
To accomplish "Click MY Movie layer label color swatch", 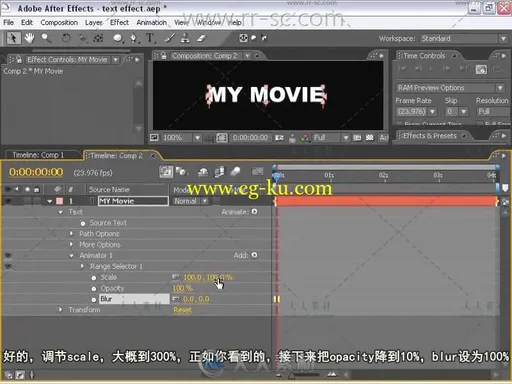I will [60, 201].
